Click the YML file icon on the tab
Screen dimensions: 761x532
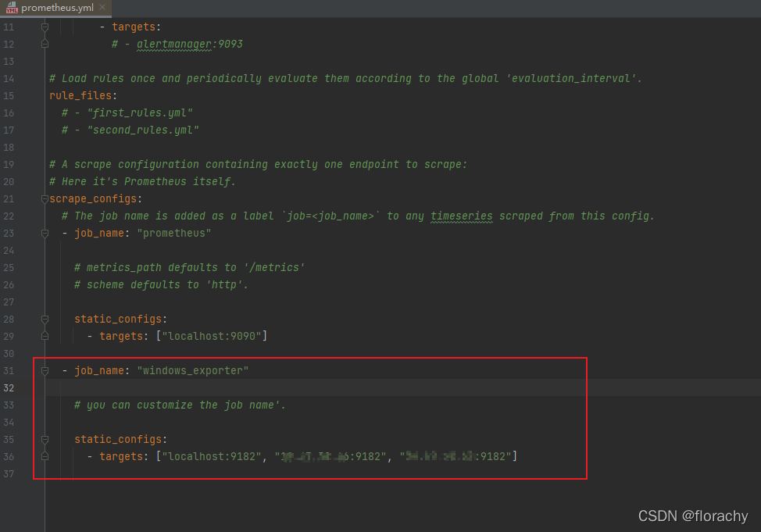pyautogui.click(x=12, y=8)
